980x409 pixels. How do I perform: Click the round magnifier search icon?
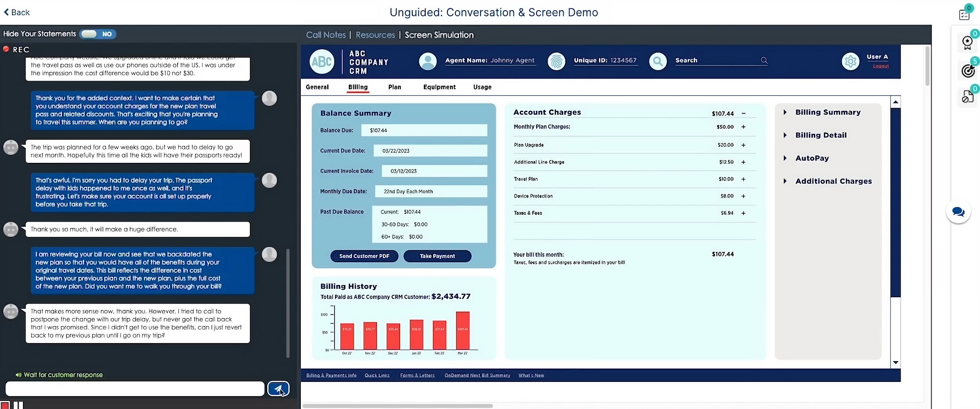pyautogui.click(x=658, y=61)
